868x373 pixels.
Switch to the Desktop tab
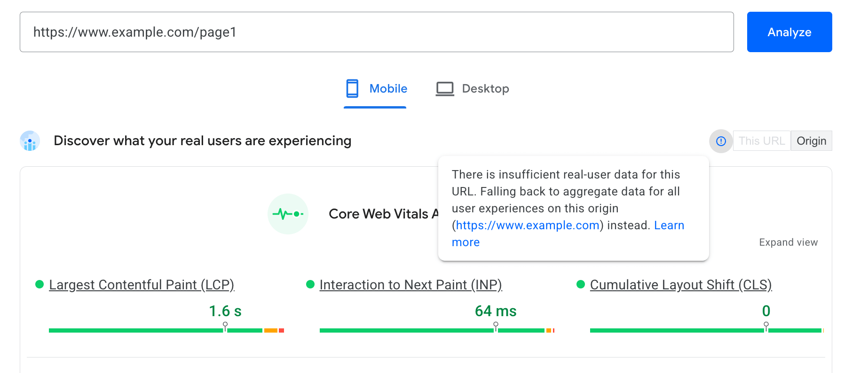tap(473, 89)
